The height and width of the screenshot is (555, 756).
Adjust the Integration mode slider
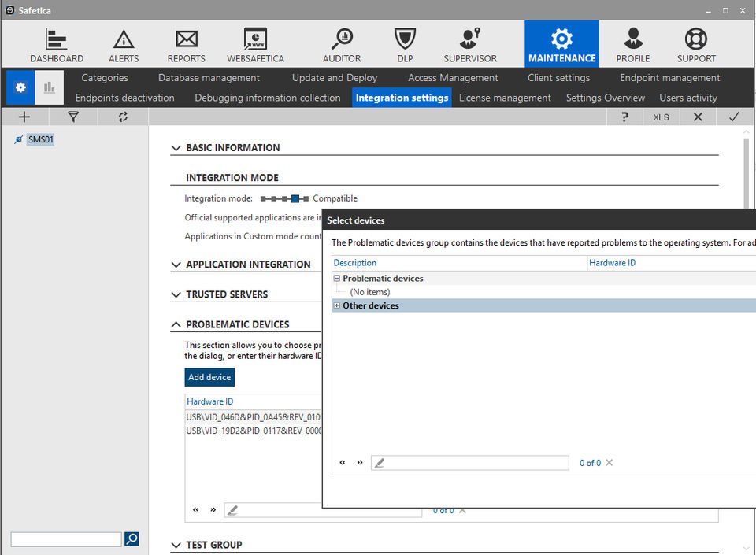tap(284, 198)
